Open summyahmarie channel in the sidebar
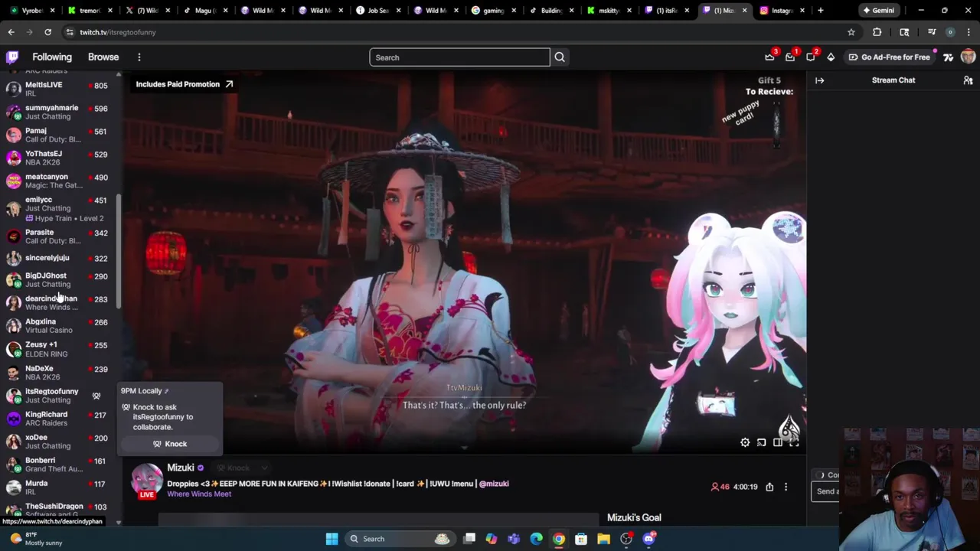Screen dimensions: 980x551 [x=60, y=112]
